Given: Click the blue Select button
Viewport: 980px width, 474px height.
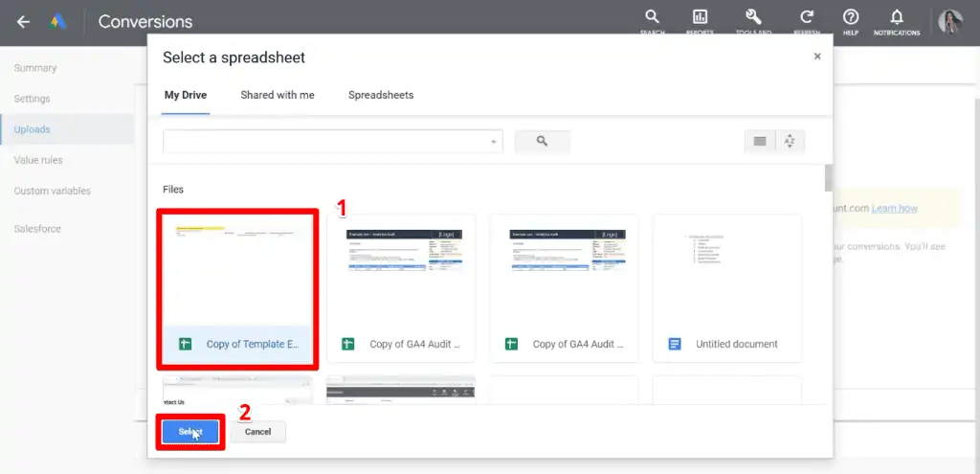Looking at the screenshot, I should [190, 432].
